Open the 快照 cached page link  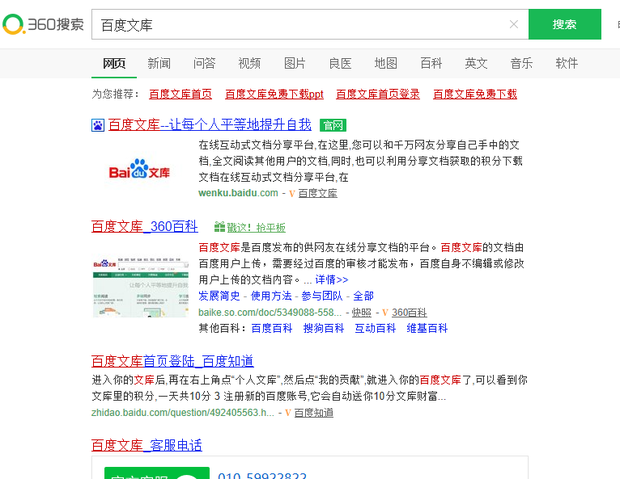point(361,312)
